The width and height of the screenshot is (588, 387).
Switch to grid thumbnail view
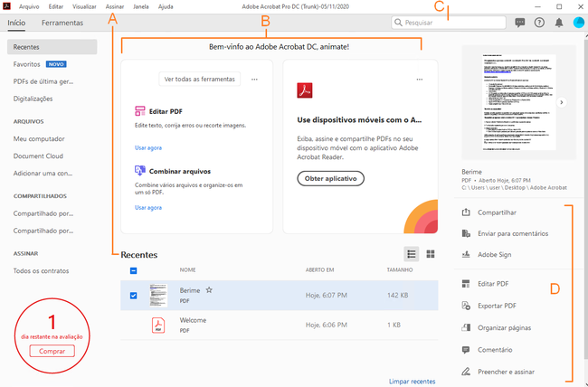[431, 254]
